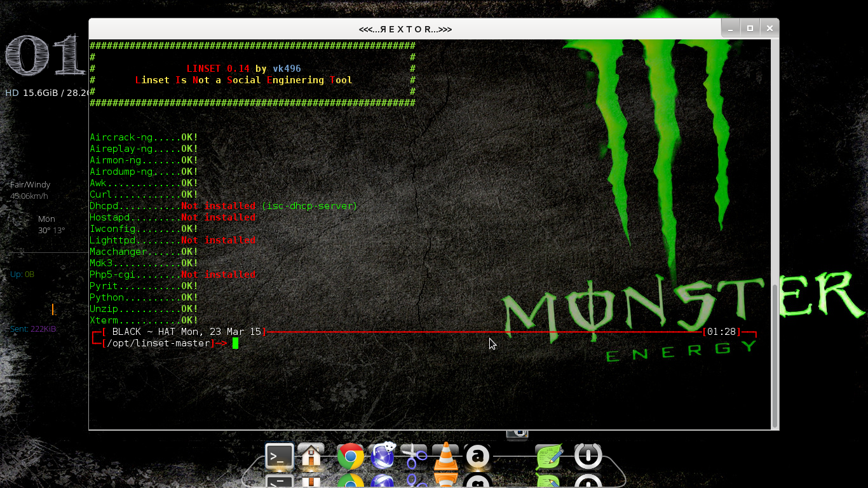Select the 'Unzip...........OK!' line
This screenshot has height=488, width=868.
coord(144,309)
